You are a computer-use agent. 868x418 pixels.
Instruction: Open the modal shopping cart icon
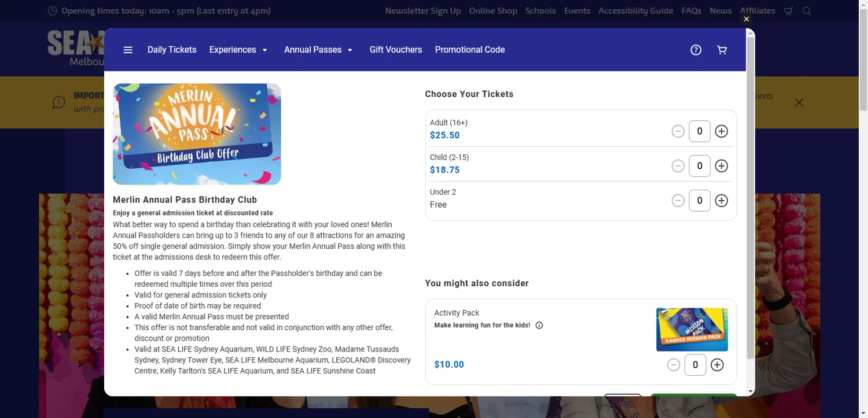click(x=722, y=50)
